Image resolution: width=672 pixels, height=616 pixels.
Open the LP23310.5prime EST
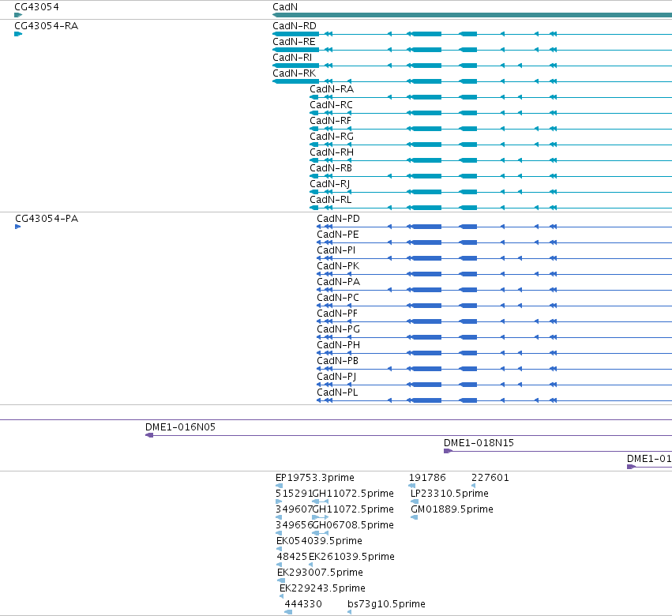tap(449, 494)
